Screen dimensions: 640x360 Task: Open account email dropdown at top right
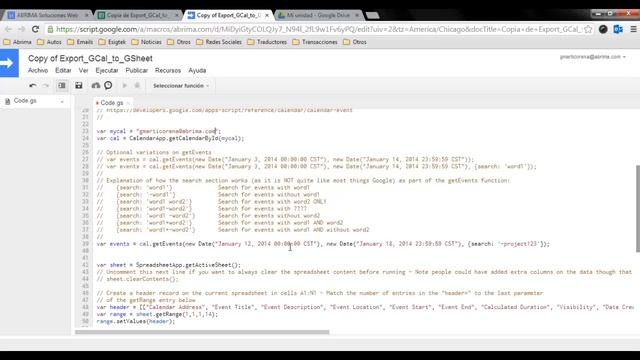593,57
